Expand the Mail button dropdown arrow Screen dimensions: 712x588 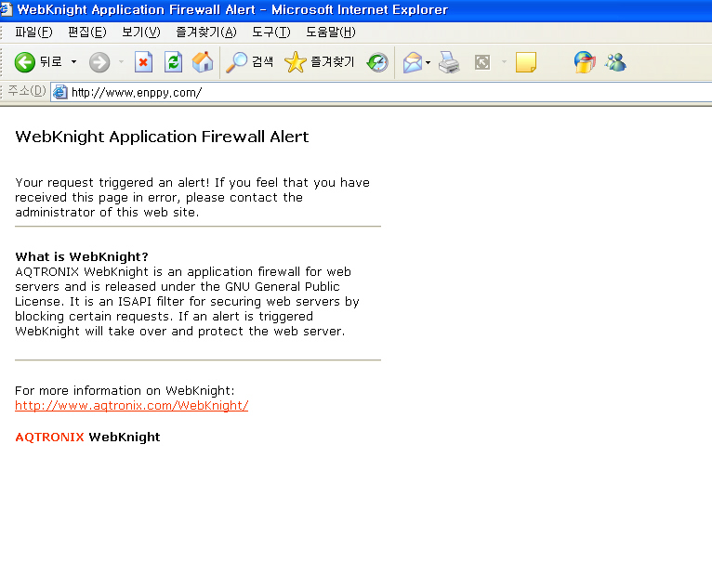click(x=428, y=62)
